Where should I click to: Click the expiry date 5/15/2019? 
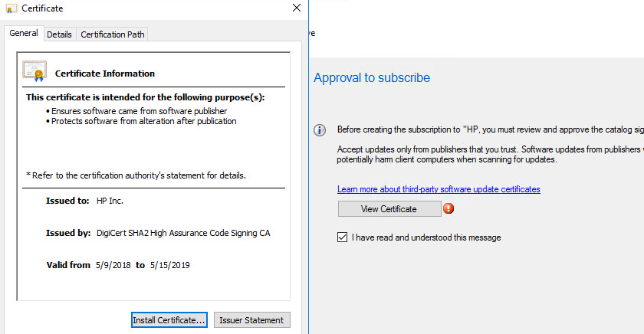coord(170,265)
